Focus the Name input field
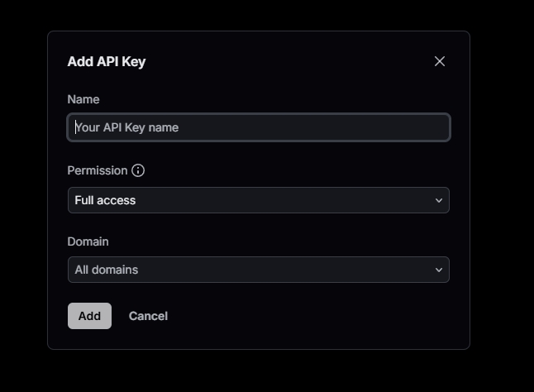 tap(258, 127)
